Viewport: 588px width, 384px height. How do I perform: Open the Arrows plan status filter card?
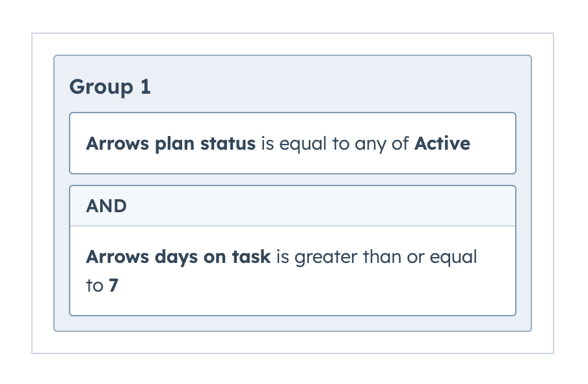tap(293, 143)
